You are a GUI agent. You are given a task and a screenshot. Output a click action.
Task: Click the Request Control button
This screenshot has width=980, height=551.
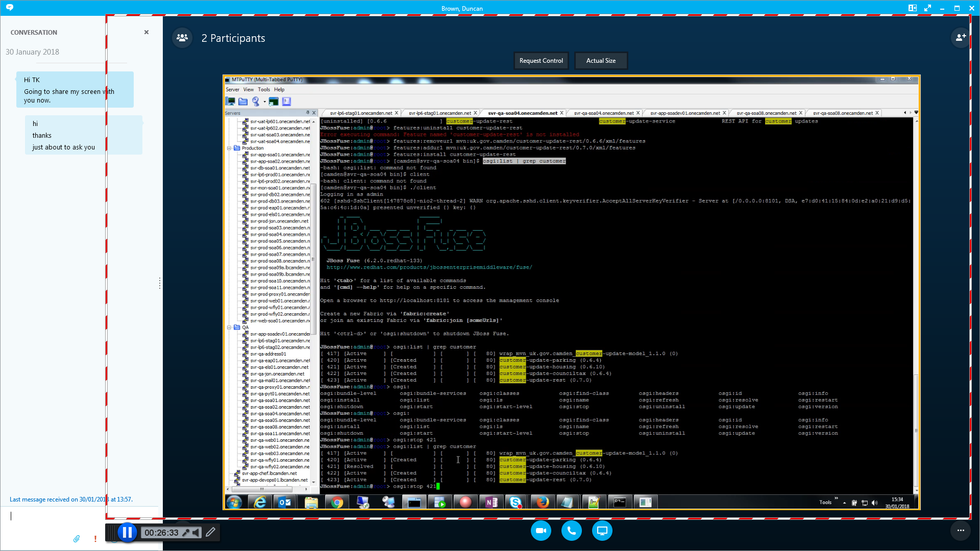(541, 61)
